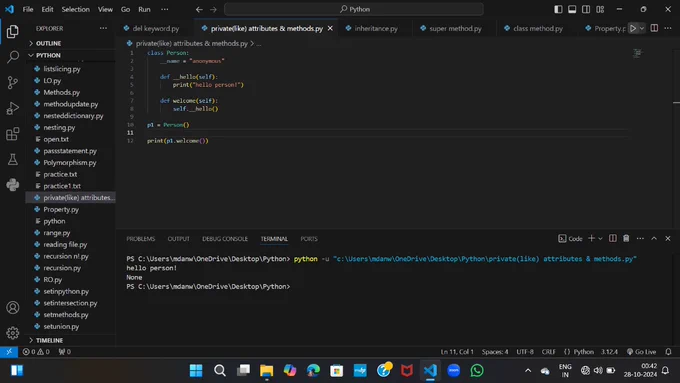Image resolution: width=680 pixels, height=383 pixels.
Task: Add a new terminal with plus button
Action: 592,238
